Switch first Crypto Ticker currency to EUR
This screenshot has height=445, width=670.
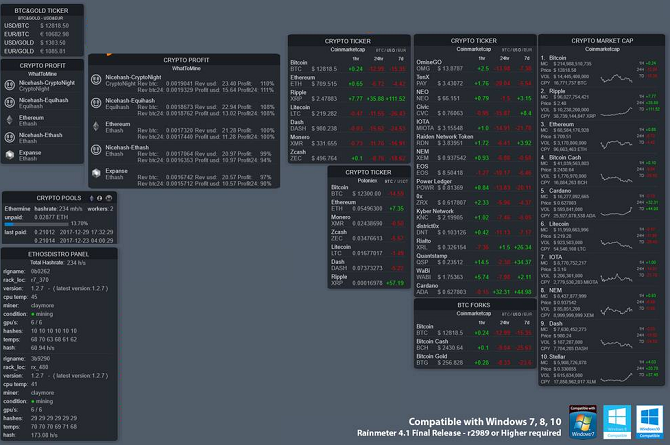pos(402,50)
